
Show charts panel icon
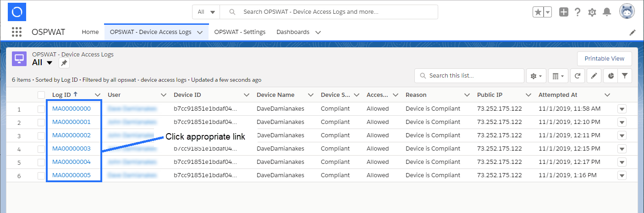[611, 76]
